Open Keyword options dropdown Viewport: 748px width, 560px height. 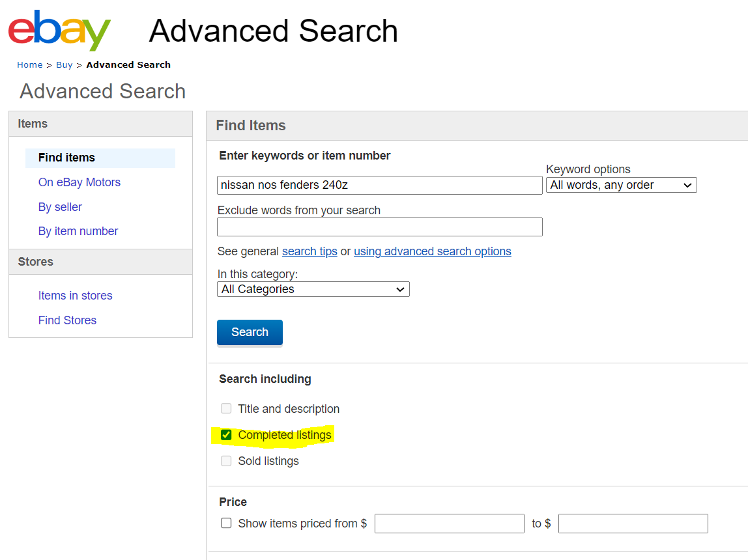click(621, 185)
